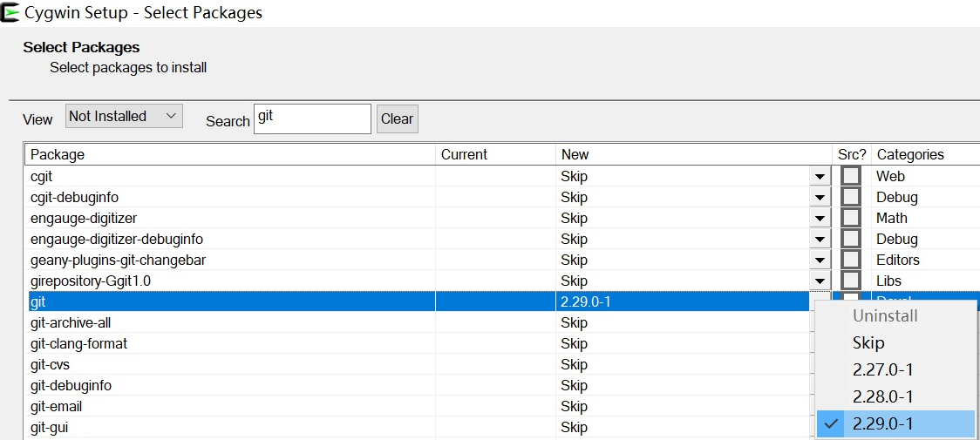Viewport: 980px width, 440px height.
Task: Click the Editors category cell
Action: pyautogui.click(x=897, y=260)
